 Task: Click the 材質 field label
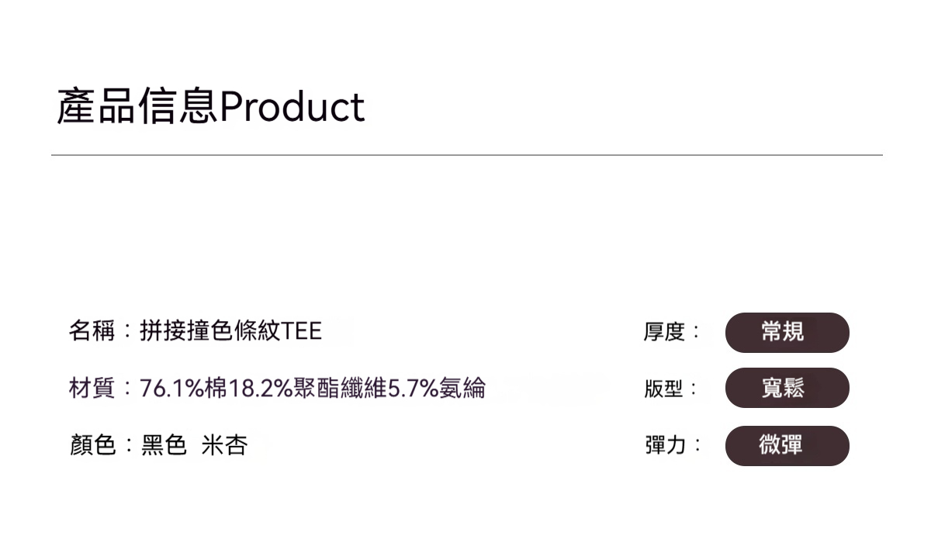(92, 388)
